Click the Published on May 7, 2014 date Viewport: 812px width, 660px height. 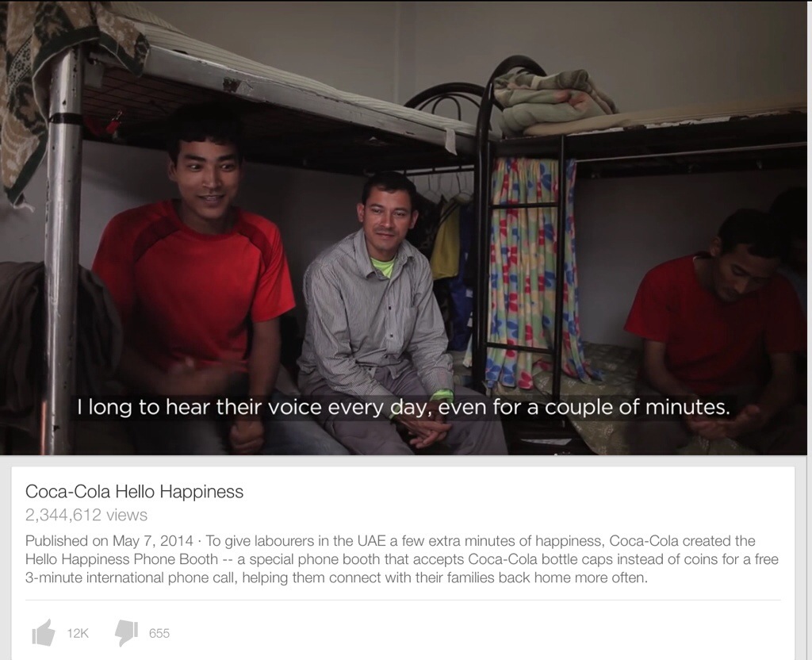pos(109,541)
